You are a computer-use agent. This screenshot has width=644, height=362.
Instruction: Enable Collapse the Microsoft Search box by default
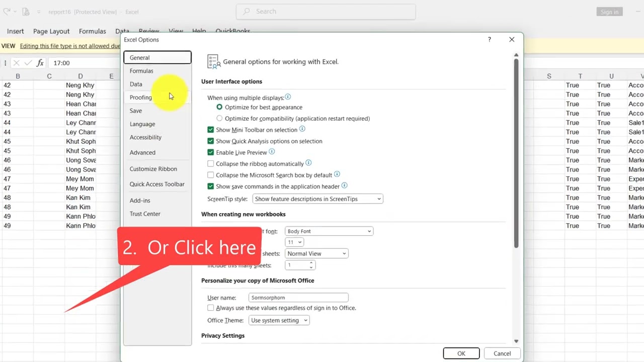point(211,175)
